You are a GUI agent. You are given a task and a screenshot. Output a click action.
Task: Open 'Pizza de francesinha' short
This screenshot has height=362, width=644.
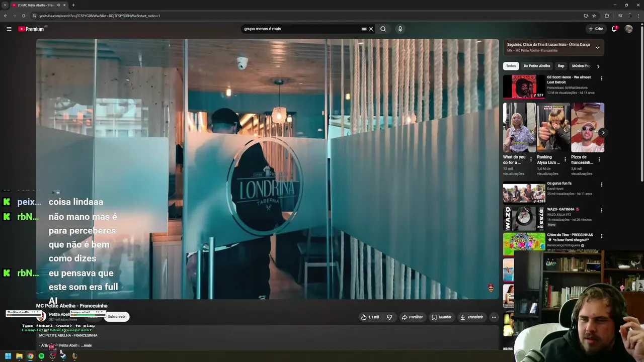pyautogui.click(x=588, y=127)
